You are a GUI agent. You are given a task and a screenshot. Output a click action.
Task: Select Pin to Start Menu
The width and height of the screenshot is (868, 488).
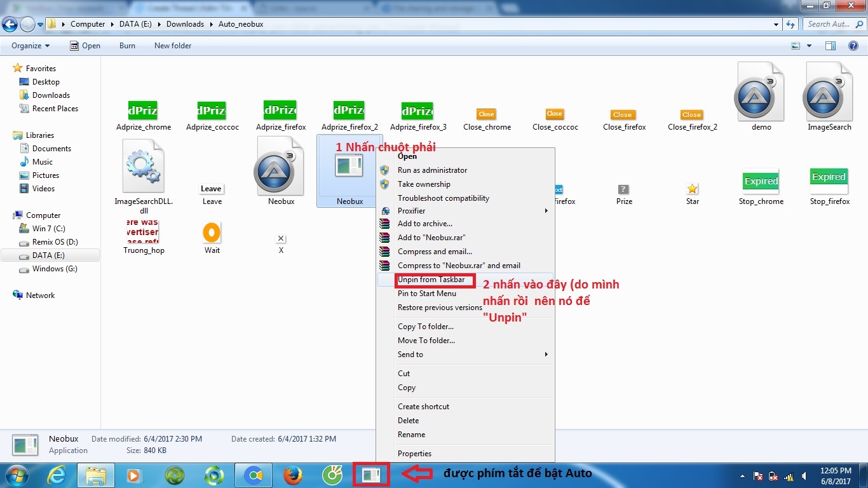[465, 294]
